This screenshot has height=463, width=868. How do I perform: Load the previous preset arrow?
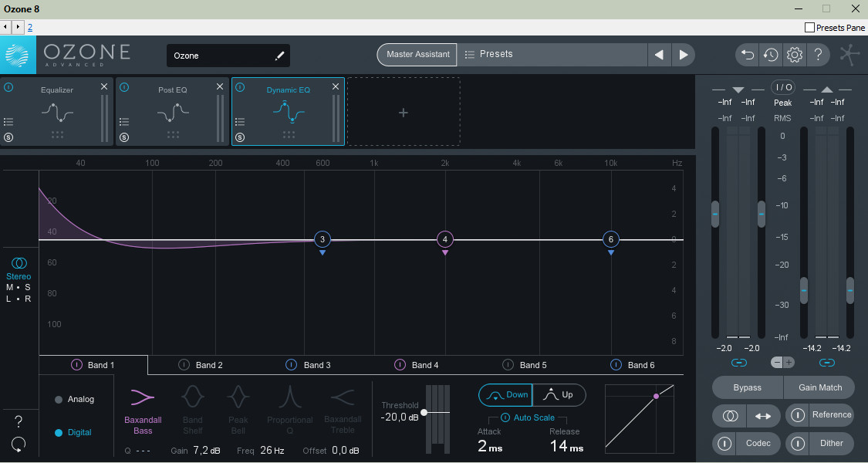click(659, 55)
